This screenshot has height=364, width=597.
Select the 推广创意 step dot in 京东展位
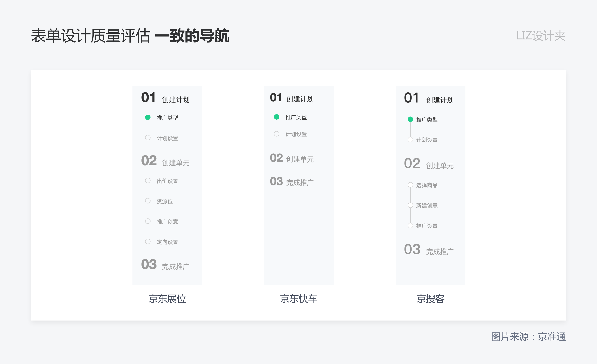[x=148, y=221]
